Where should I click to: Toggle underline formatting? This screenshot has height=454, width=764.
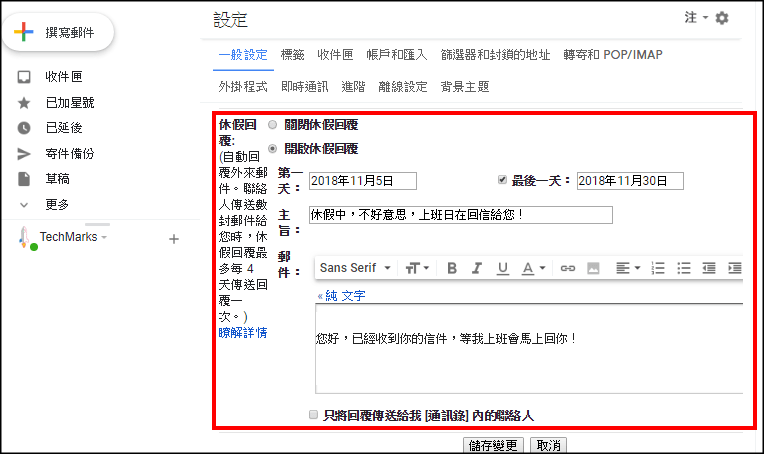tap(502, 268)
